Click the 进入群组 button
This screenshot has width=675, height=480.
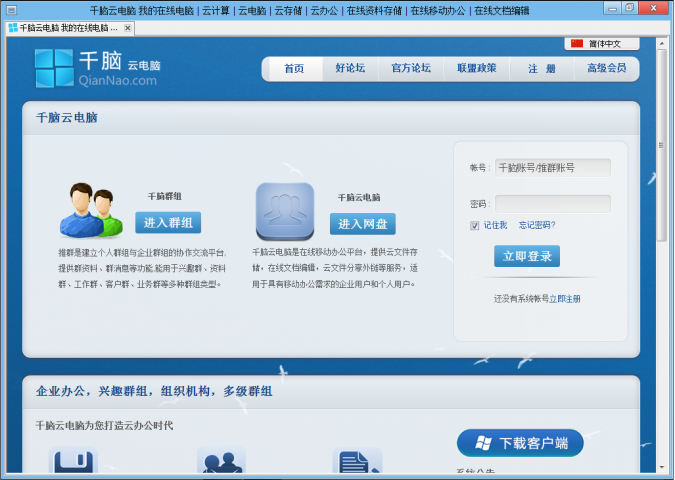click(x=168, y=223)
